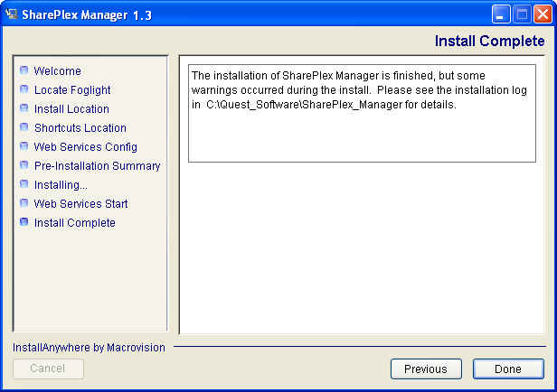
Task: Click the Web Services Config bullet icon
Action: click(x=24, y=146)
